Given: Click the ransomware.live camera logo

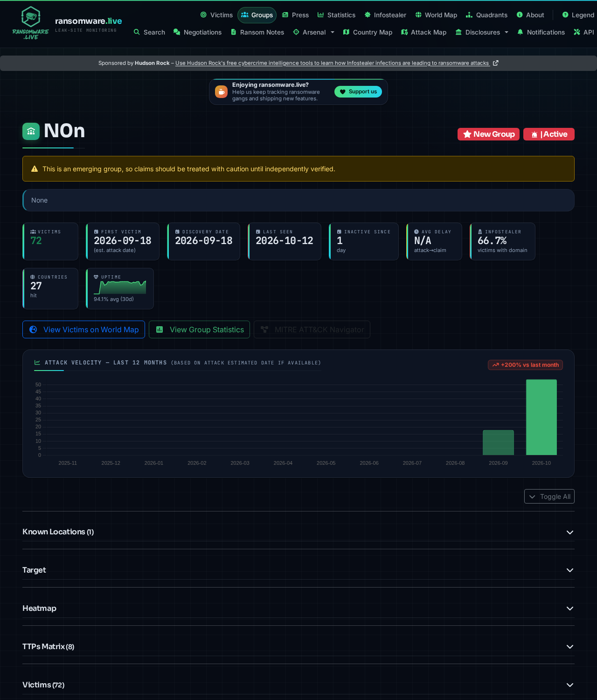Looking at the screenshot, I should click(31, 23).
